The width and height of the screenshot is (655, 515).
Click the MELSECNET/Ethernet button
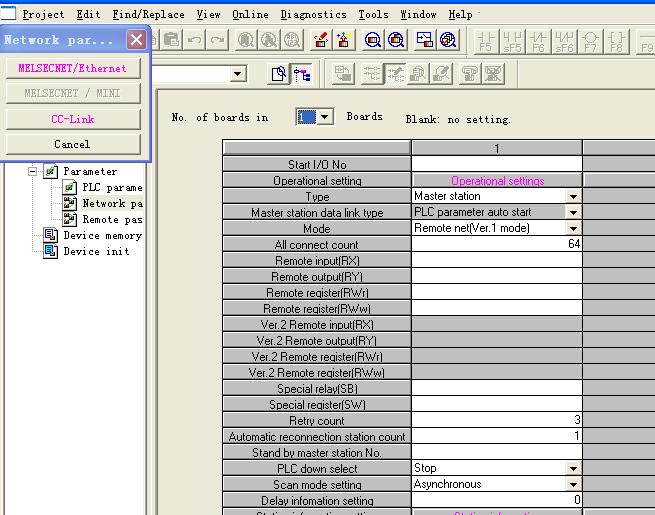pos(72,69)
